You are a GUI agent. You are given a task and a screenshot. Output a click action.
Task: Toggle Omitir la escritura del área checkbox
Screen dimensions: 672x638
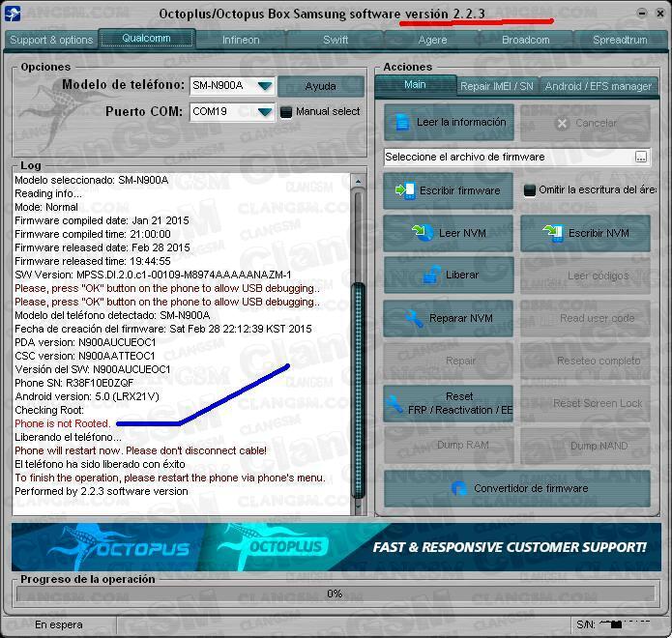(530, 189)
